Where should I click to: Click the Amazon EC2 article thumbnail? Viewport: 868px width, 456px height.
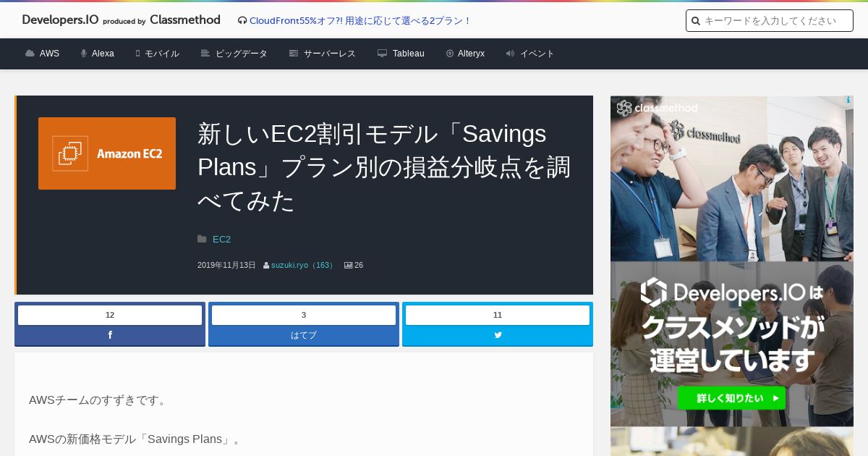click(x=107, y=153)
